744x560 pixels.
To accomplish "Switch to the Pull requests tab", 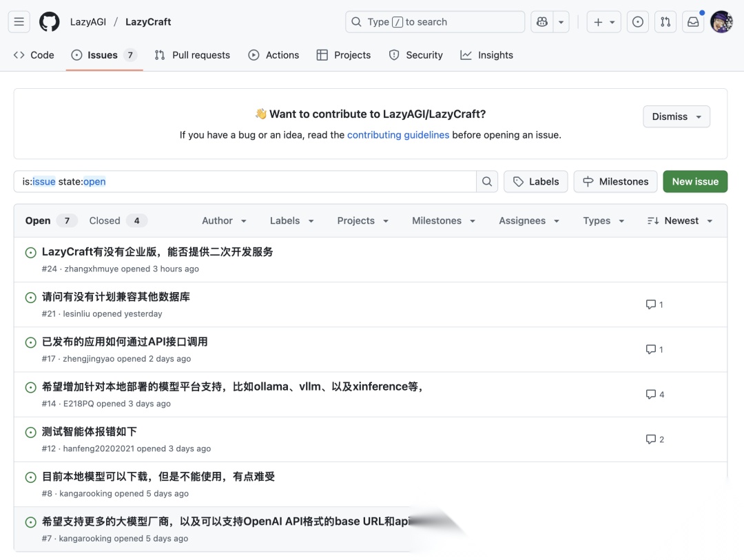I will pyautogui.click(x=192, y=55).
